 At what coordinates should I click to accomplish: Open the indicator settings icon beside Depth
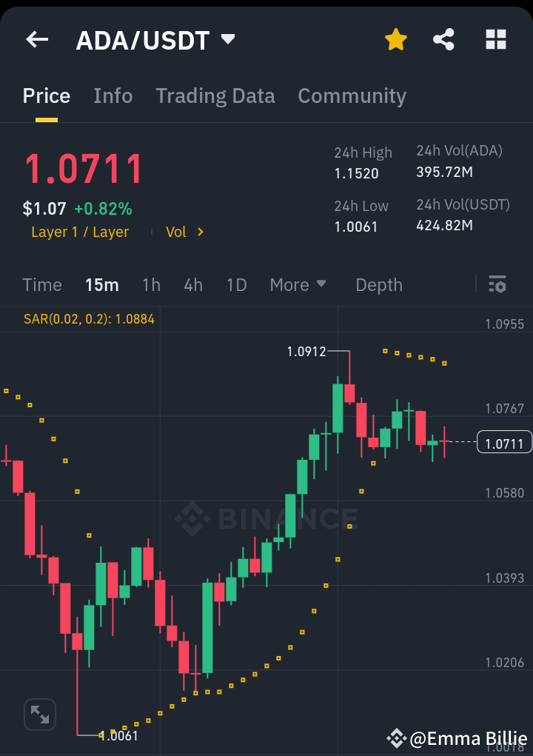click(x=497, y=284)
